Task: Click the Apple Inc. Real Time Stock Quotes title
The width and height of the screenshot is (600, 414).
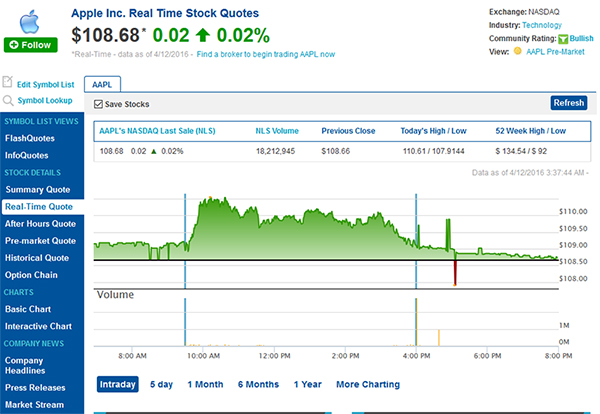Action: [165, 13]
